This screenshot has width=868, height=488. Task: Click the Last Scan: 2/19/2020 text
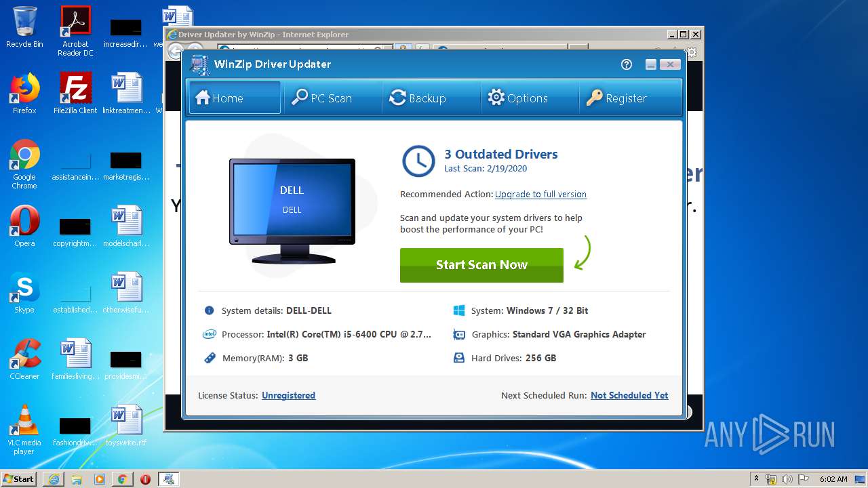(x=486, y=169)
